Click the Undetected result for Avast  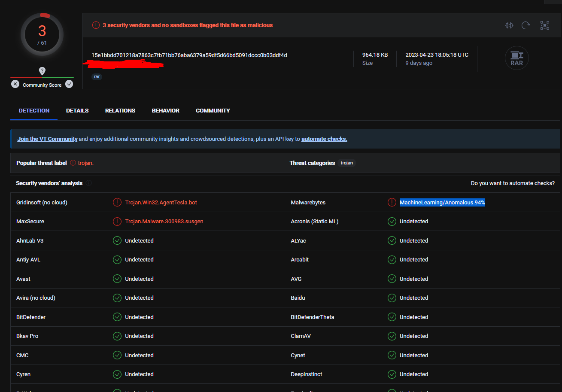tap(140, 279)
